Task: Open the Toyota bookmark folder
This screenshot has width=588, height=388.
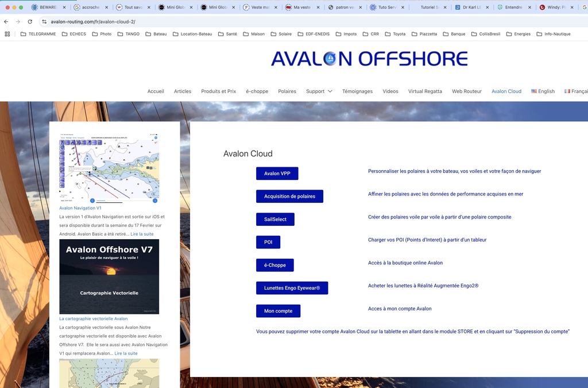Action: pyautogui.click(x=395, y=34)
